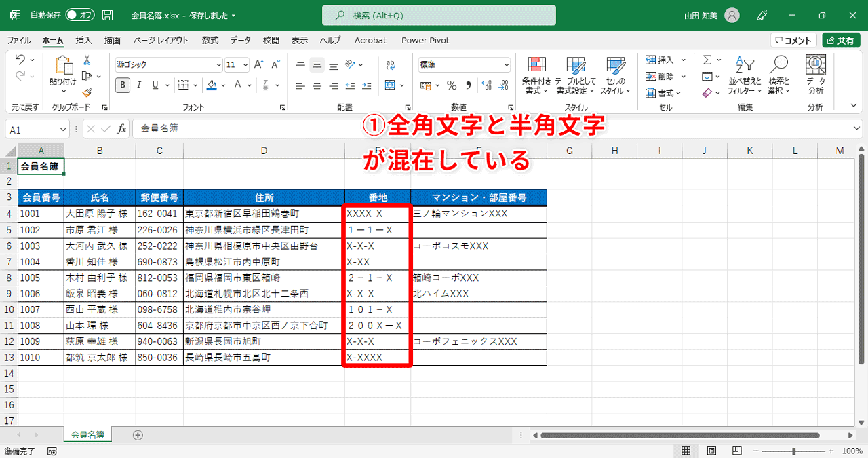Adjust the zoom slider in status bar
The height and width of the screenshot is (458, 868).
793,450
